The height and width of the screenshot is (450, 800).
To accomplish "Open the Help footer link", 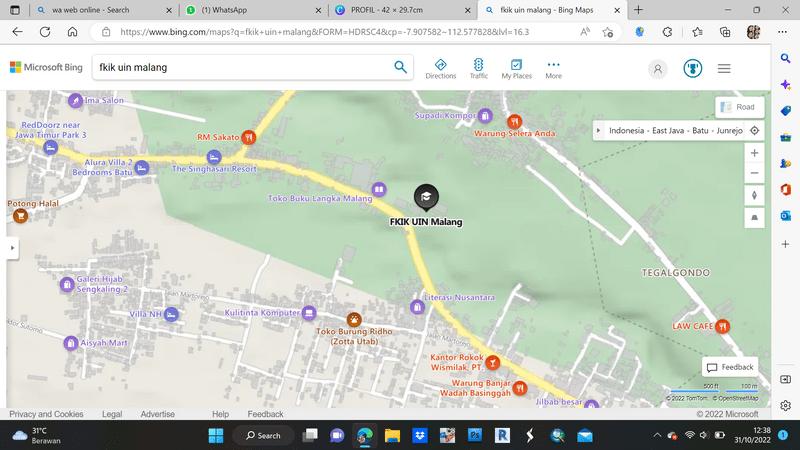I will (220, 414).
